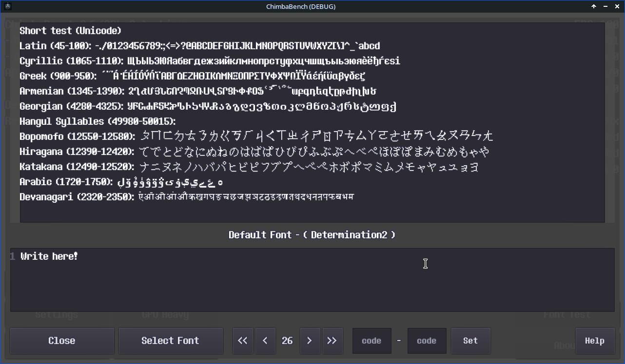Viewport: 625px width, 364px height.
Task: Open the Select Font dialog
Action: 170,341
